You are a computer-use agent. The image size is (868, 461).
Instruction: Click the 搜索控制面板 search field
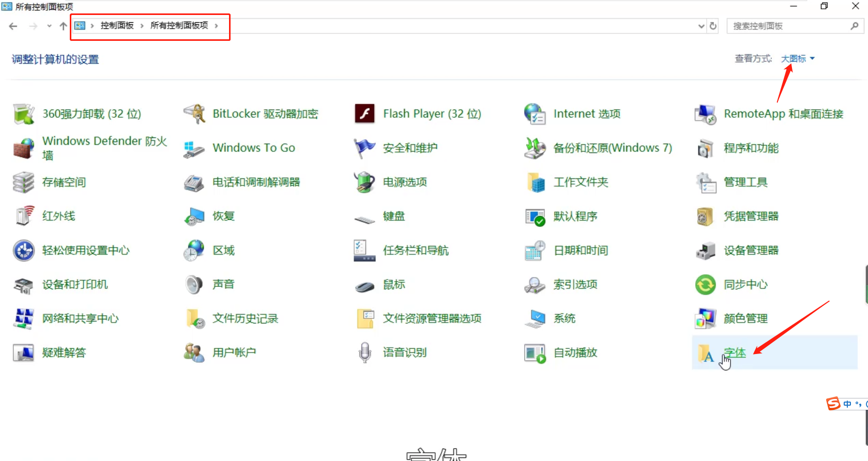[x=788, y=26]
